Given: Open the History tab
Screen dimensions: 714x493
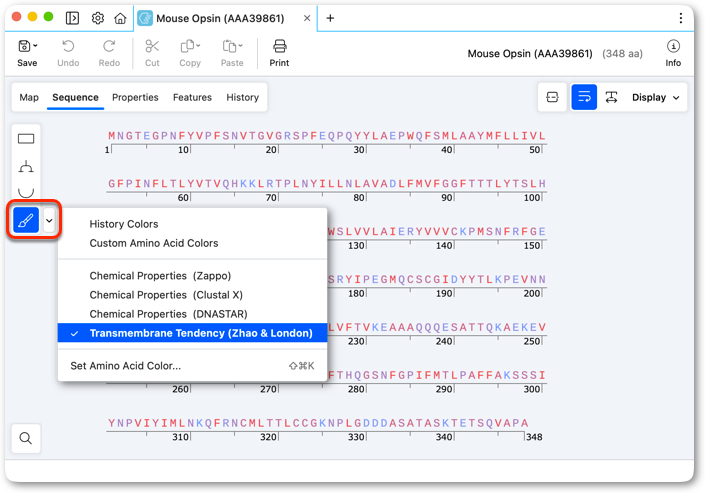Looking at the screenshot, I should click(243, 97).
